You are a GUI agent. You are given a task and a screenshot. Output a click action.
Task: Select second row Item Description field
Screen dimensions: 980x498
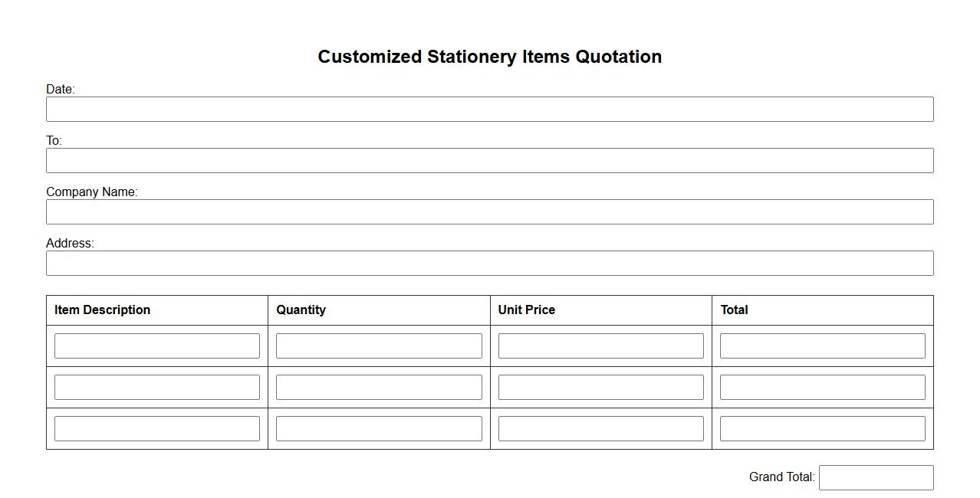point(157,387)
